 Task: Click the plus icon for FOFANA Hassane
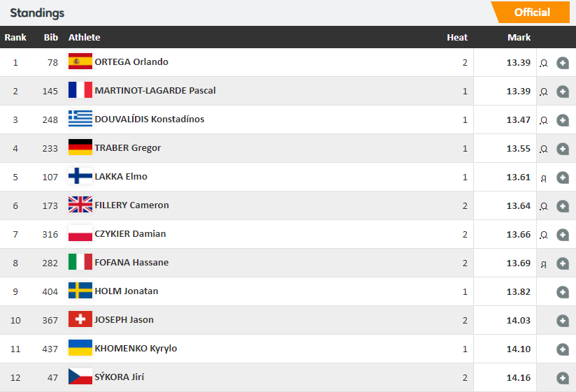[563, 263]
